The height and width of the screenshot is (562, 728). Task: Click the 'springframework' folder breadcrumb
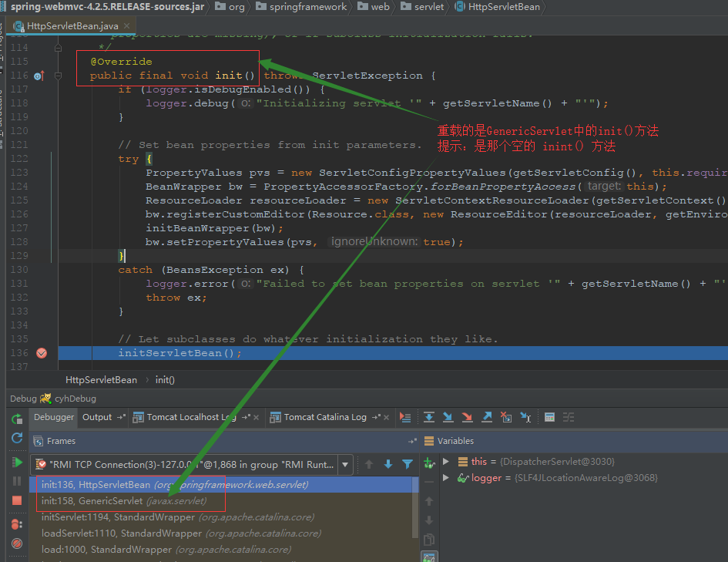click(301, 7)
